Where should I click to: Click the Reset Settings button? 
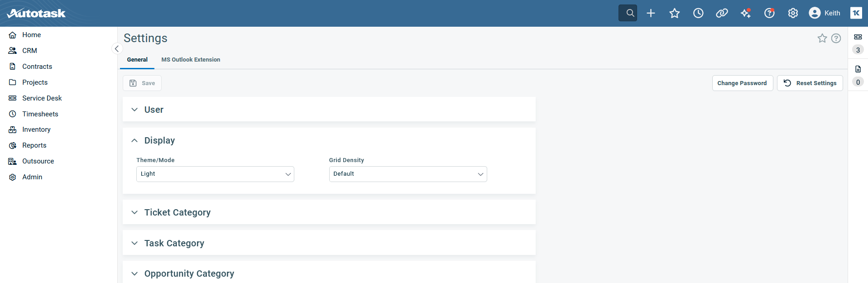tap(810, 83)
